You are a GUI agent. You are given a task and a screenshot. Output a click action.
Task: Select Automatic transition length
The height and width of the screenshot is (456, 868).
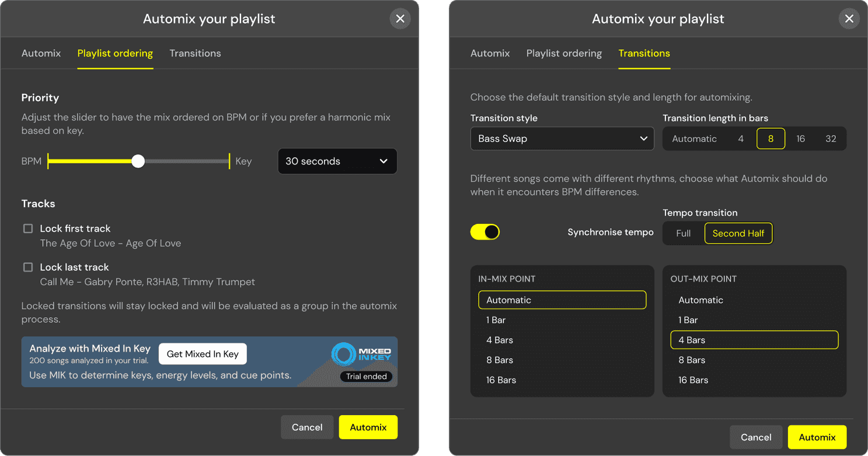(x=694, y=139)
